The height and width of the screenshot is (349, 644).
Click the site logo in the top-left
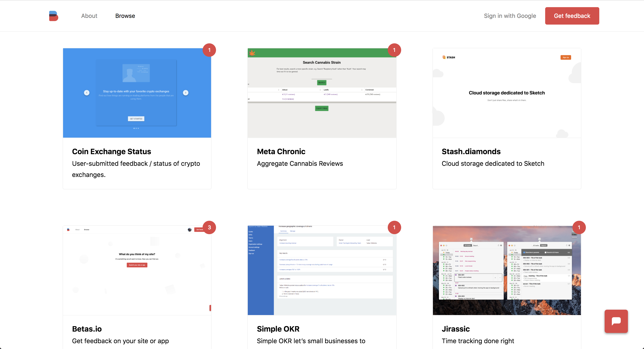pos(53,16)
